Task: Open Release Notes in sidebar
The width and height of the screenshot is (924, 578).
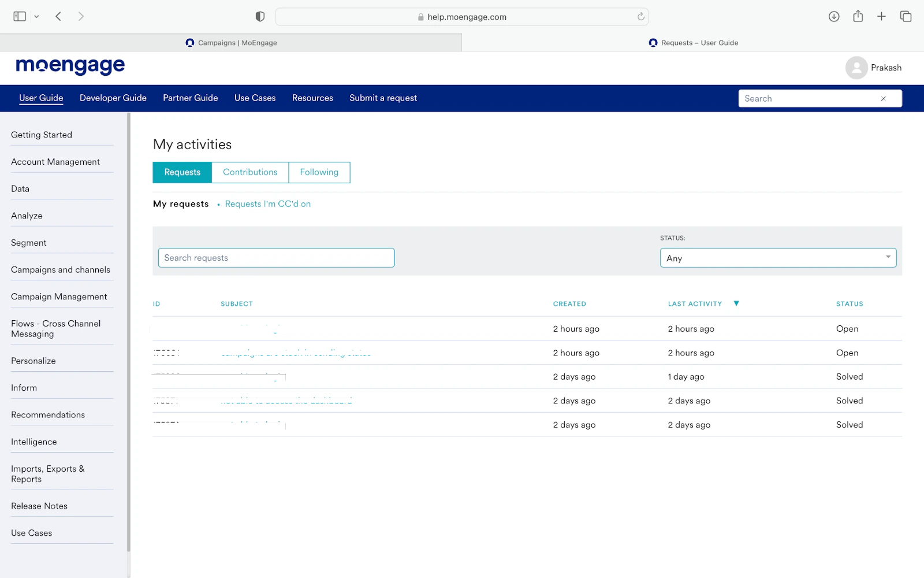Action: 39,506
